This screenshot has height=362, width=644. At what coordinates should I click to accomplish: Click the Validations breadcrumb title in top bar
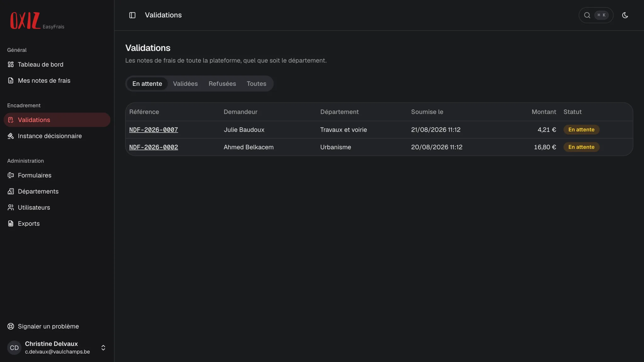point(163,15)
